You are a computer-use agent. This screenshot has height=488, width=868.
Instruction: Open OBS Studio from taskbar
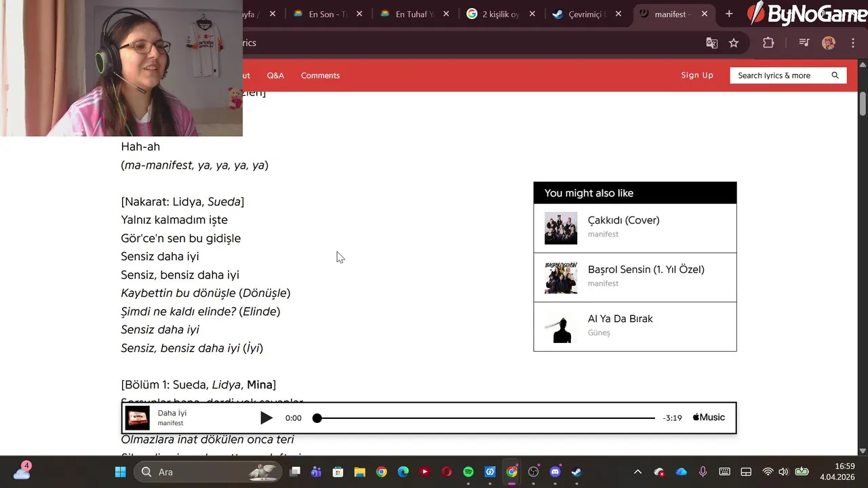point(534,472)
